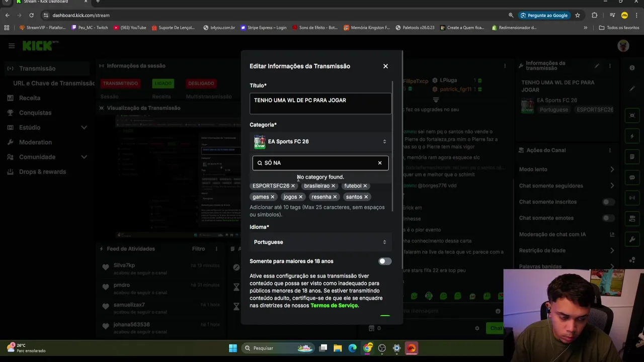The height and width of the screenshot is (362, 644).
Task: Open the Windows Start menu
Action: coord(233,348)
